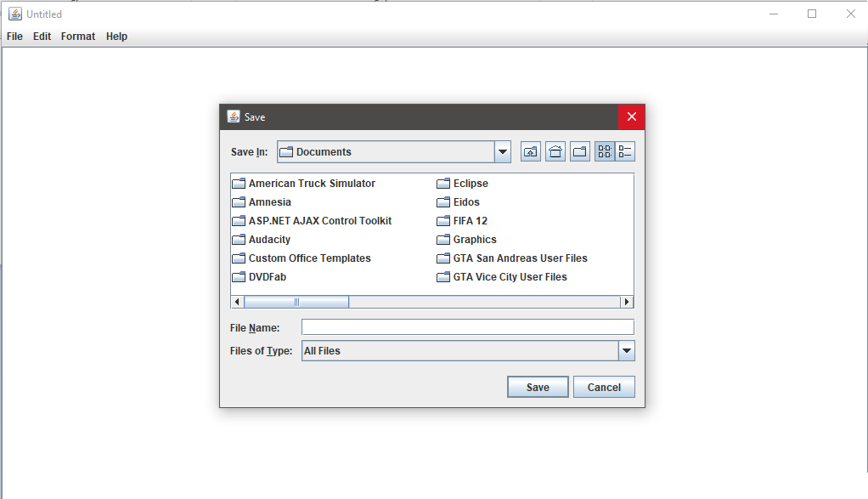Click the Home icon in the Save dialog
Viewport: 868px width, 499px height.
pos(555,150)
